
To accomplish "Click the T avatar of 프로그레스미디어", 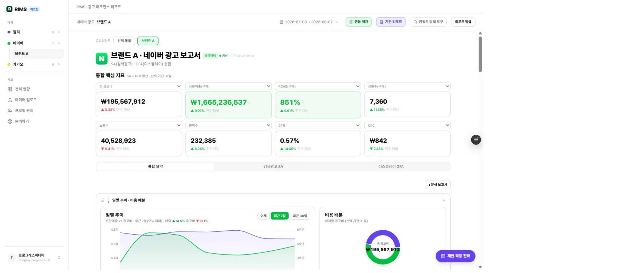I will coord(12,258).
